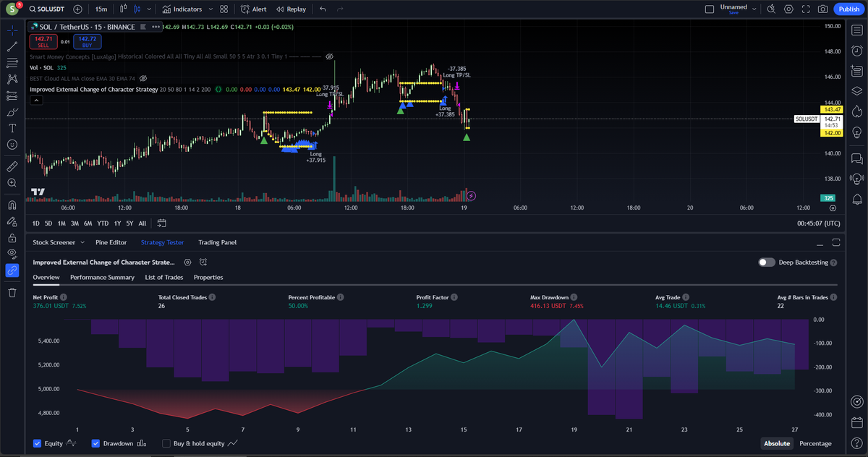Screen dimensions: 868x457
Task: Click the blue BUY 142.72 button
Action: tap(88, 41)
